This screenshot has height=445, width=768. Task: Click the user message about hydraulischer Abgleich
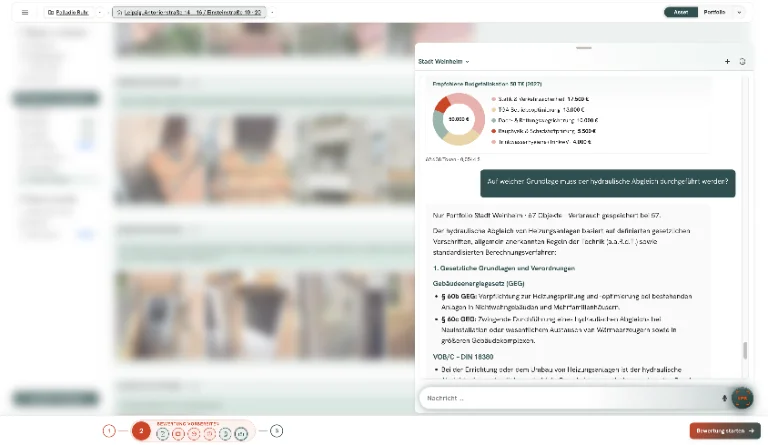(x=607, y=182)
